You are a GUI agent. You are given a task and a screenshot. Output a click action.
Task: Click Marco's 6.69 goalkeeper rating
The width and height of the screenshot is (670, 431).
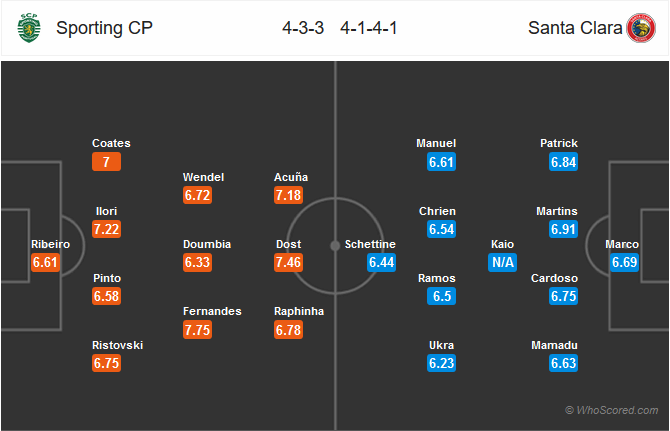coord(625,262)
